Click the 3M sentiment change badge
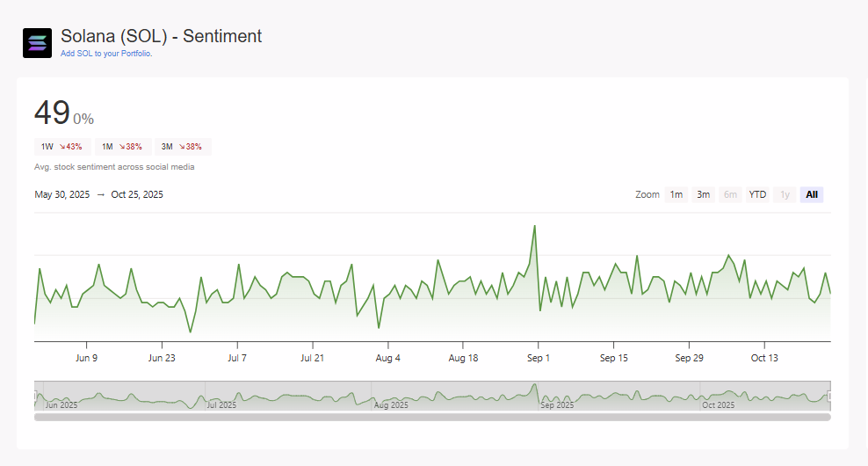This screenshot has width=868, height=466. (182, 147)
